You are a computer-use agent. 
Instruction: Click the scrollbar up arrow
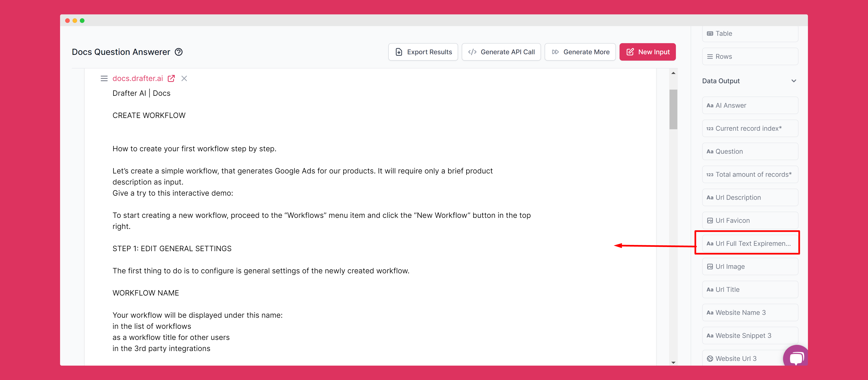click(673, 73)
